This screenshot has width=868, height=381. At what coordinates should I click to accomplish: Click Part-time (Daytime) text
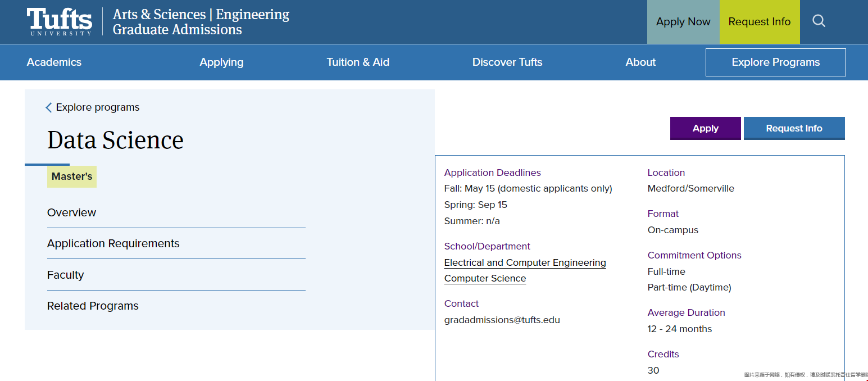pyautogui.click(x=689, y=287)
